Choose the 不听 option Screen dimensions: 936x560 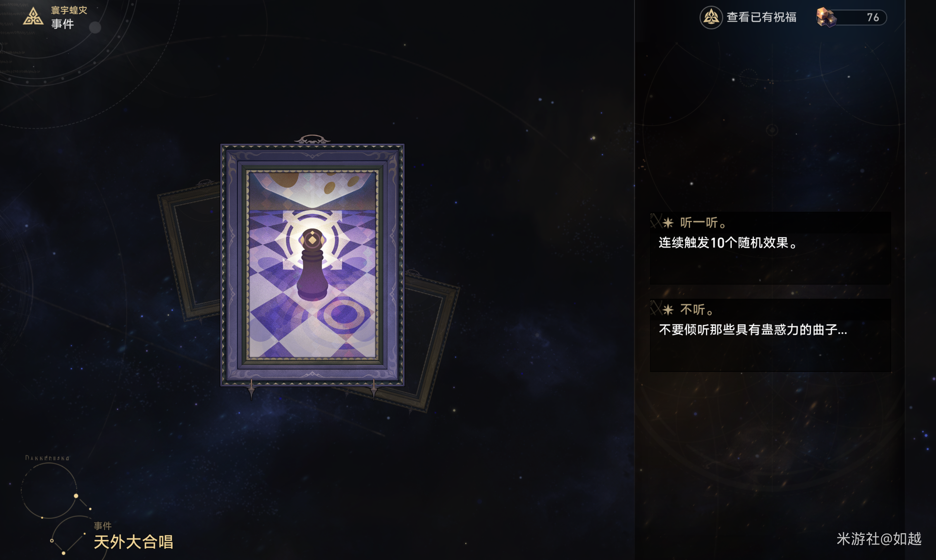coord(770,335)
